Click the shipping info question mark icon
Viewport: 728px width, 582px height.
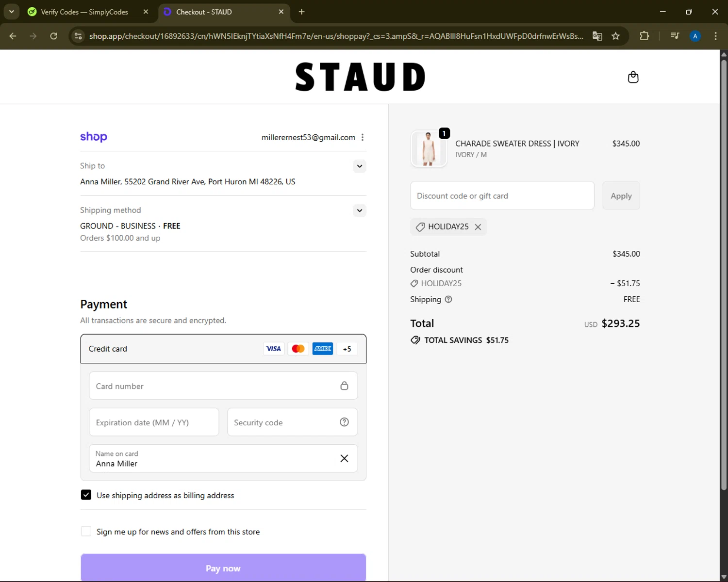pos(448,299)
